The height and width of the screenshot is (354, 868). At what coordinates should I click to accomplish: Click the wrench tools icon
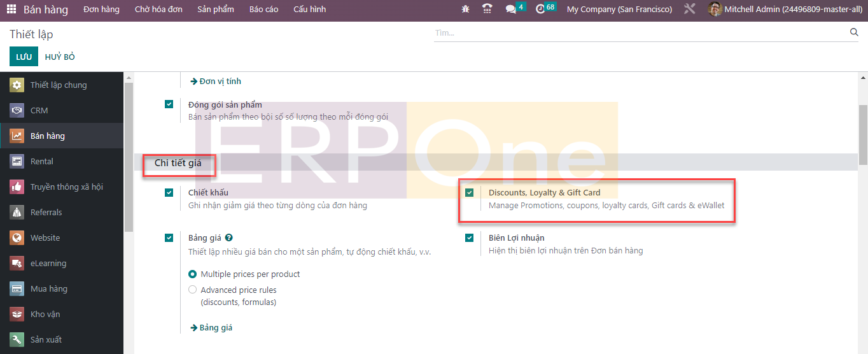690,10
